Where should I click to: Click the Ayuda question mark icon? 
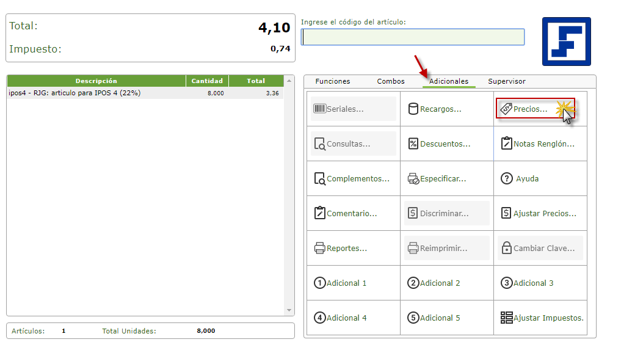[507, 178]
